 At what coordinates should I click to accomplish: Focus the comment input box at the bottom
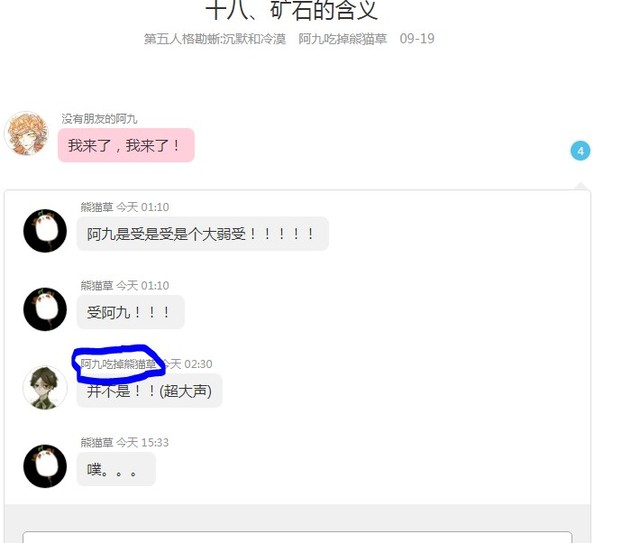click(x=298, y=537)
